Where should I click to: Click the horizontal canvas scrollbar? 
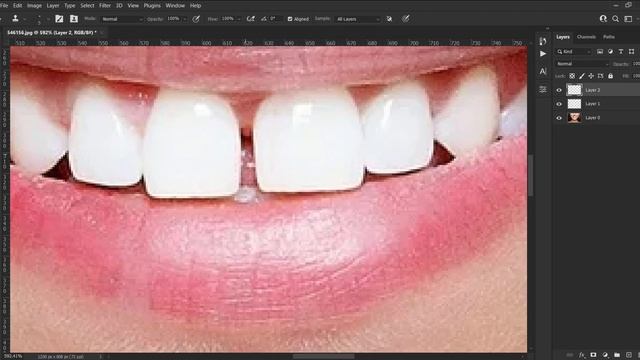pos(323,356)
